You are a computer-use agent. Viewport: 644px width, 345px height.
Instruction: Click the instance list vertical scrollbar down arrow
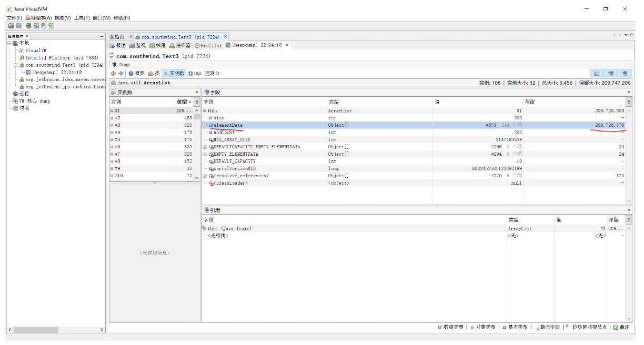pyautogui.click(x=197, y=177)
